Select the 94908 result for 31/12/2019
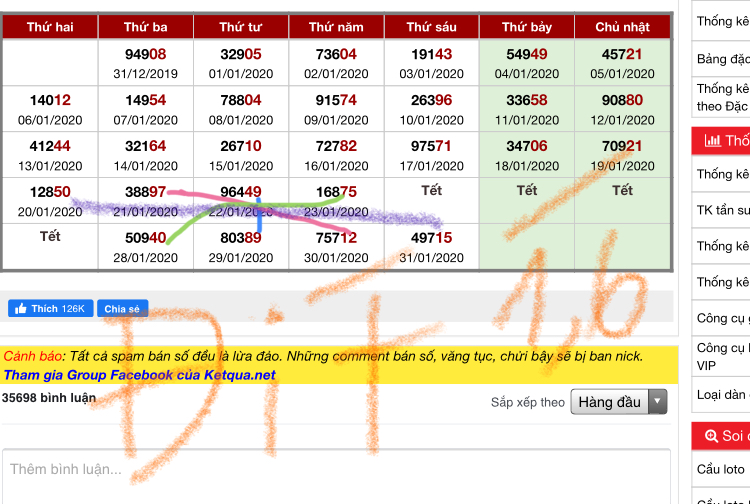The width and height of the screenshot is (750, 504). tap(146, 54)
